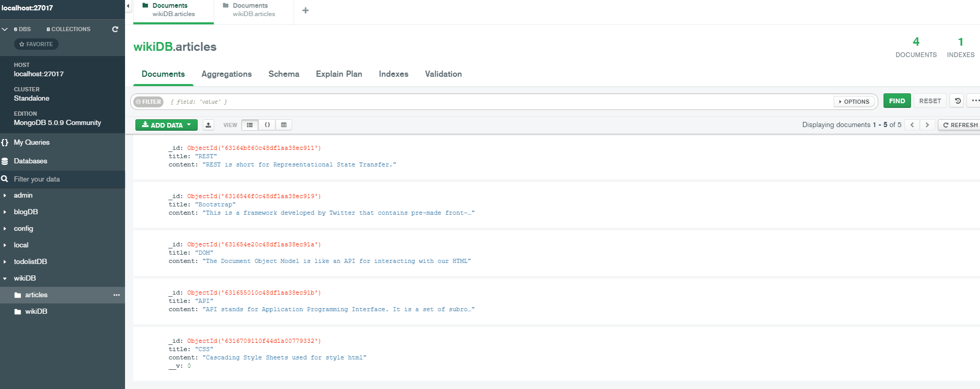
Task: Select the document titled "CSS"
Action: point(557,354)
